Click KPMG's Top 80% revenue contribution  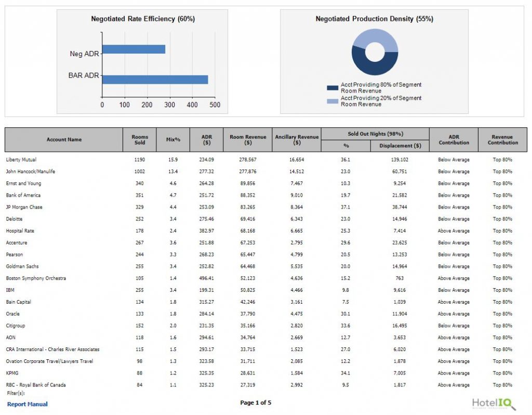502,373
